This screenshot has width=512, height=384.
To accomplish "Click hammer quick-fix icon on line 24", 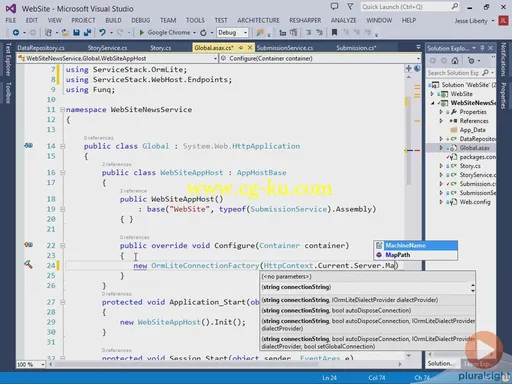I will [x=28, y=264].
